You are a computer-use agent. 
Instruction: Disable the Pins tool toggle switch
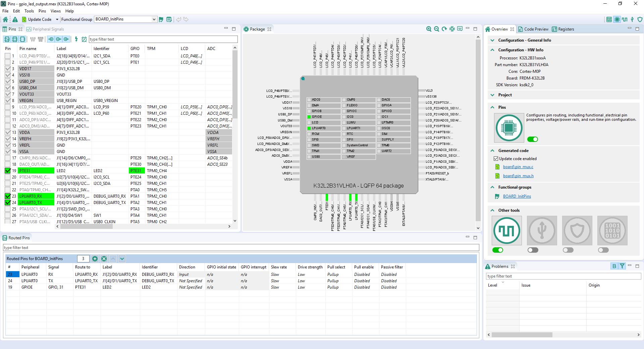(x=532, y=139)
